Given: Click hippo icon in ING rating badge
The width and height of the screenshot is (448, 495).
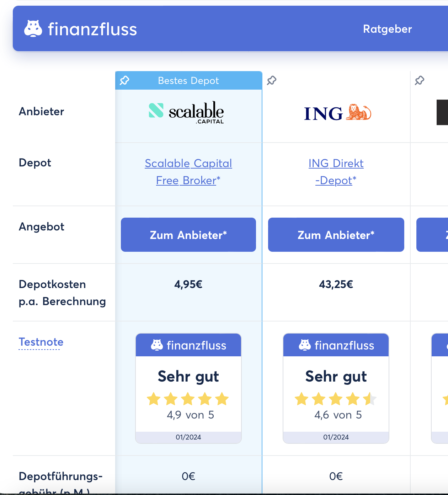Looking at the screenshot, I should pyautogui.click(x=305, y=345).
